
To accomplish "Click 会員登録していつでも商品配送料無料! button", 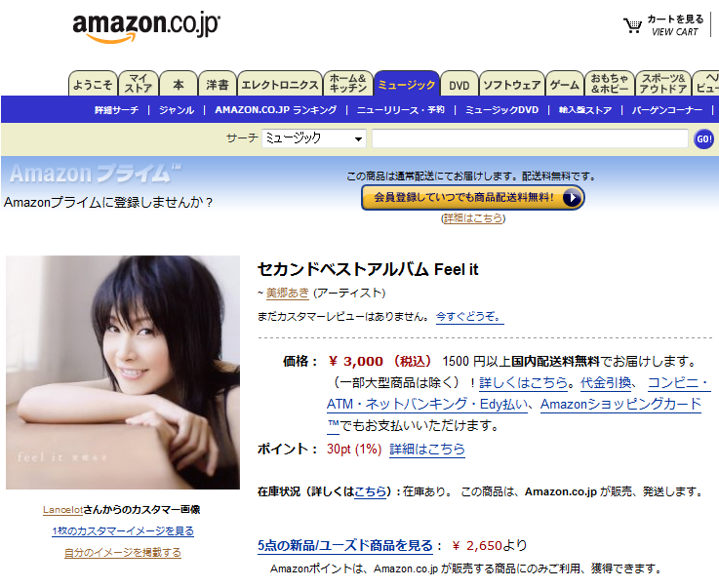I will pyautogui.click(x=473, y=198).
